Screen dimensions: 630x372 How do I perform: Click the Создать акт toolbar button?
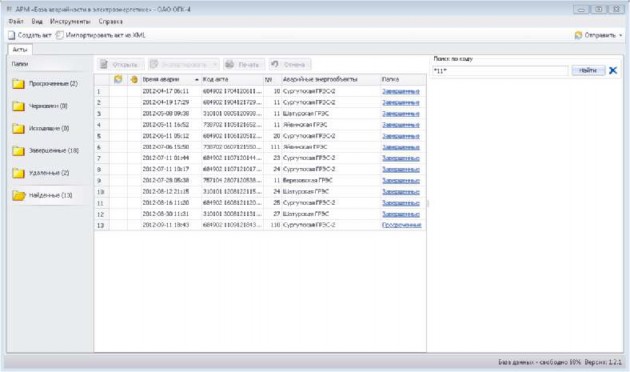[30, 35]
